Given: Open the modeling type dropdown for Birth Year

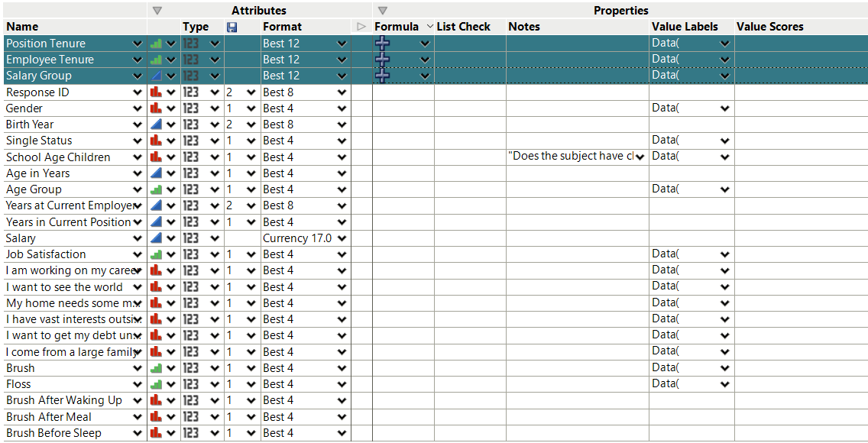Looking at the screenshot, I should pyautogui.click(x=170, y=124).
